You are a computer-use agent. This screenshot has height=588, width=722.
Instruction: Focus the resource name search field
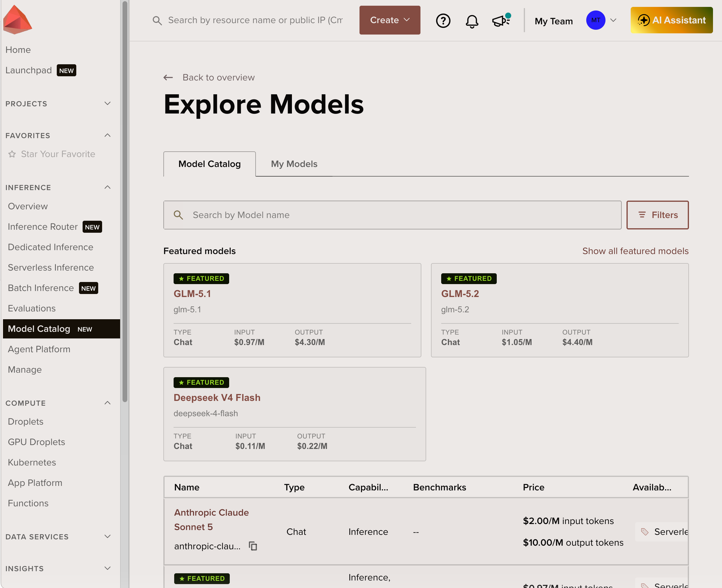(255, 20)
